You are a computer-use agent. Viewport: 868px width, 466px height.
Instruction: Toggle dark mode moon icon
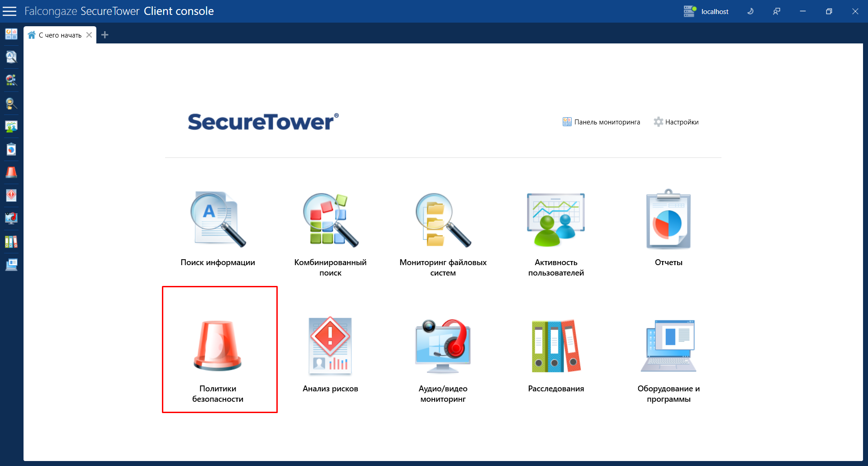click(750, 11)
